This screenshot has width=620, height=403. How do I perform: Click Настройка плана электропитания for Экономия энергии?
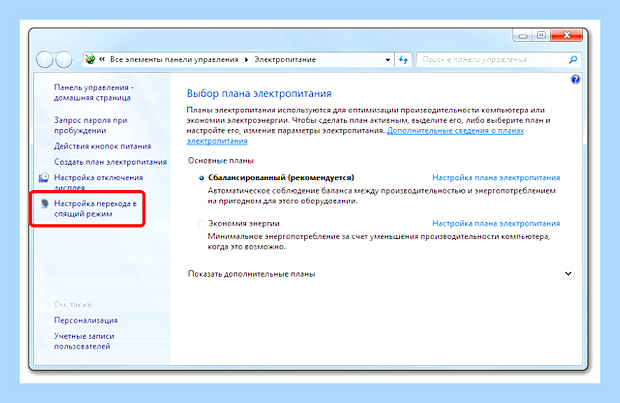coord(496,223)
